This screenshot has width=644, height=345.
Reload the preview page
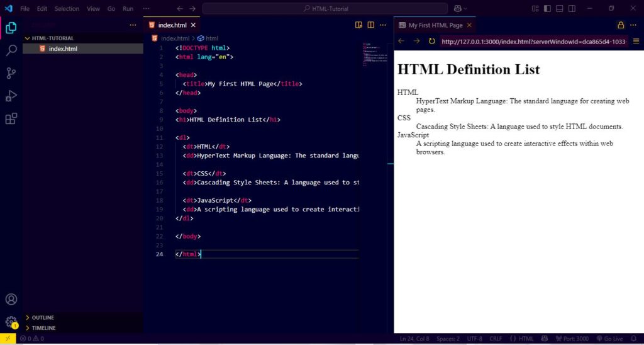[431, 41]
